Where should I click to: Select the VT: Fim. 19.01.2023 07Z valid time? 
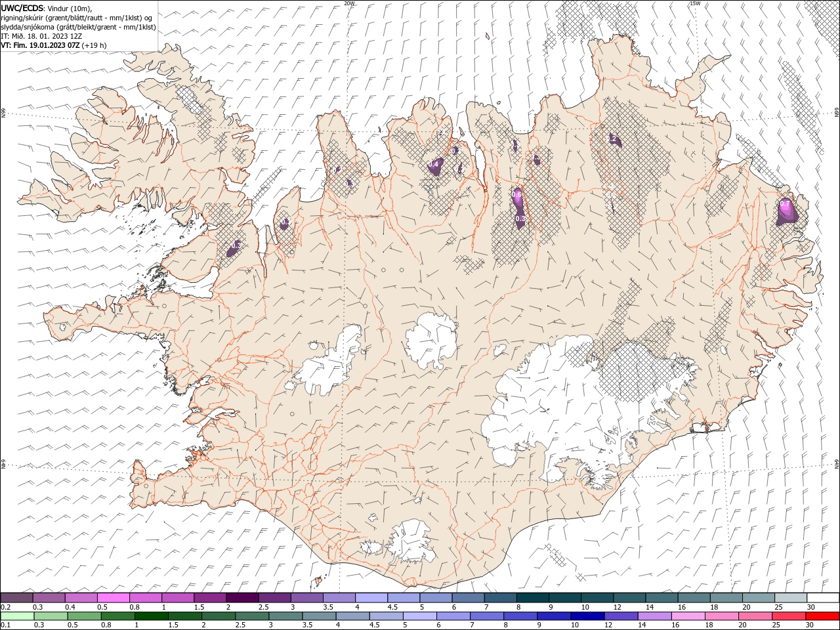pos(41,45)
